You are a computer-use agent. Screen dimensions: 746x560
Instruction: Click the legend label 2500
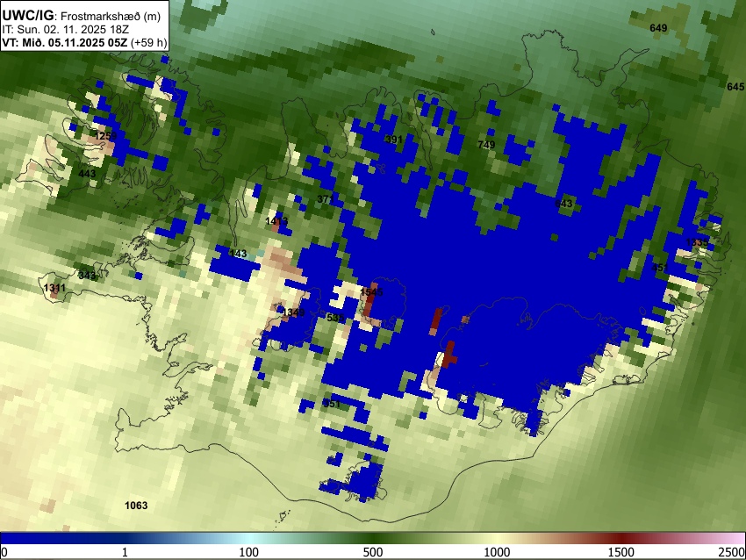tap(732, 552)
